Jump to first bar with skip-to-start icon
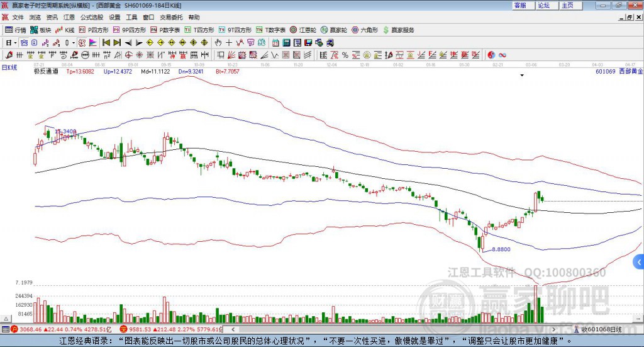Image resolution: width=644 pixels, height=347 pixels. 106,43
